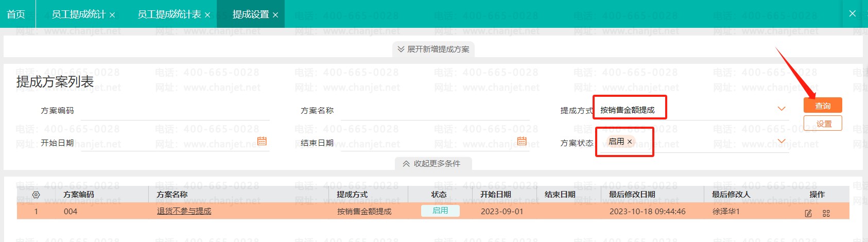Remove the 启用 tag from 方案状态

630,142
